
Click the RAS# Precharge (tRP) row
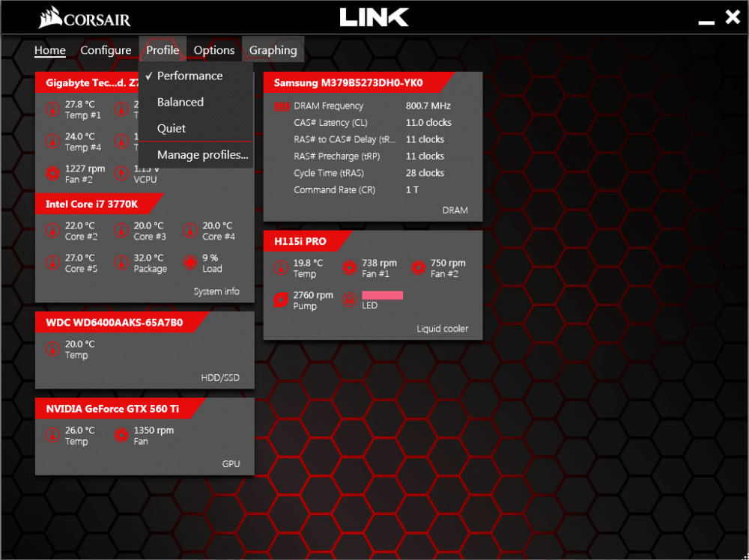pos(369,156)
